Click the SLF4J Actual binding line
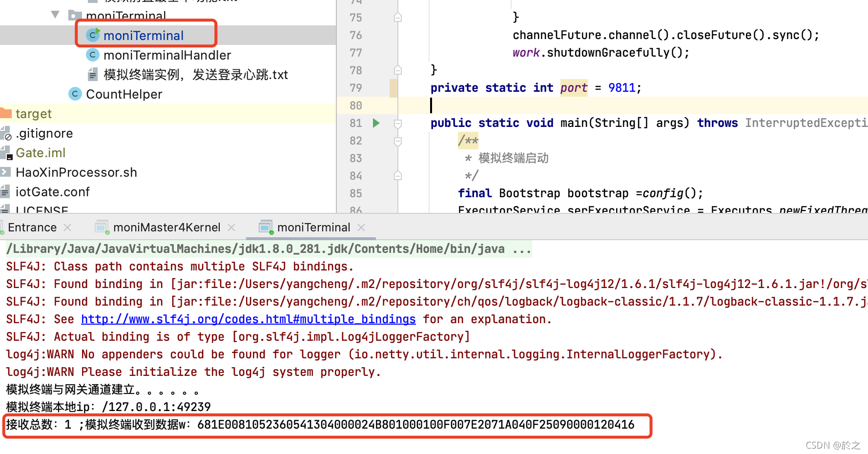This screenshot has width=868, height=454. (238, 337)
